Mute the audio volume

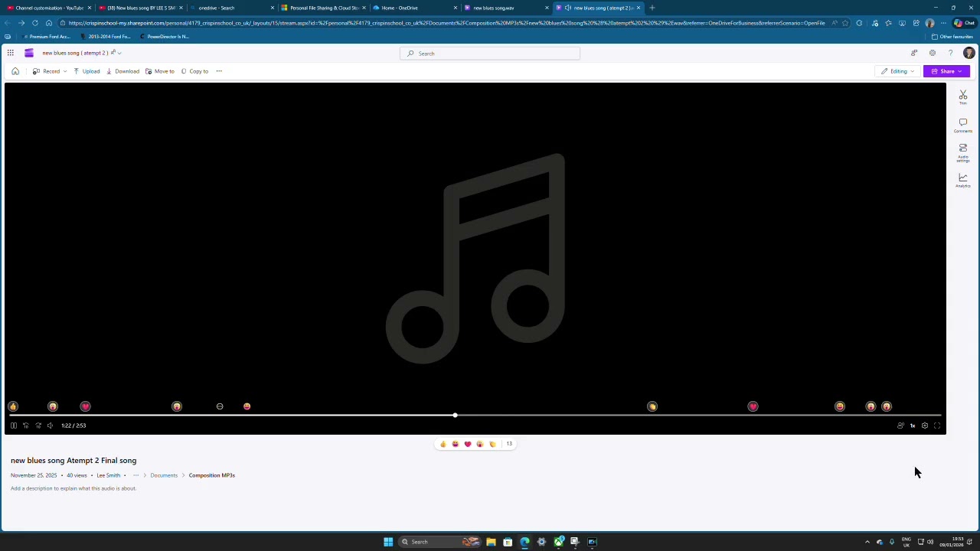(51, 425)
